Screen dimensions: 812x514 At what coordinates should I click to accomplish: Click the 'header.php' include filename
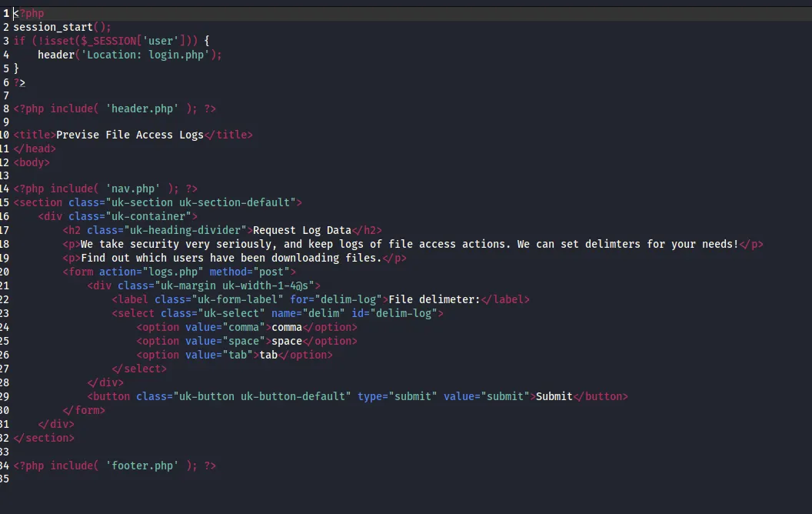tap(142, 108)
